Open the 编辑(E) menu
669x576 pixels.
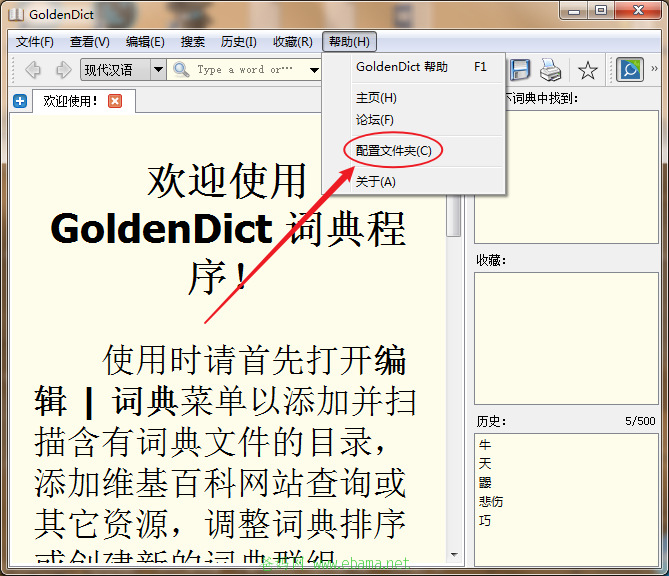pos(145,42)
